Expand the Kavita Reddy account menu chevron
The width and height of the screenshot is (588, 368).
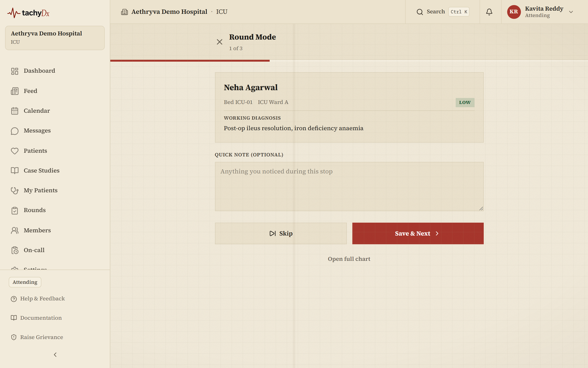571,12
